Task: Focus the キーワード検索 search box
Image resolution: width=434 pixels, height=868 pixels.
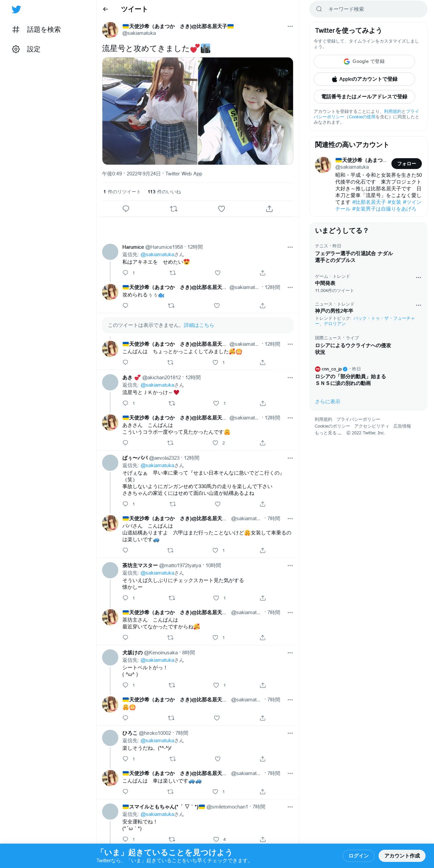Action: (368, 9)
